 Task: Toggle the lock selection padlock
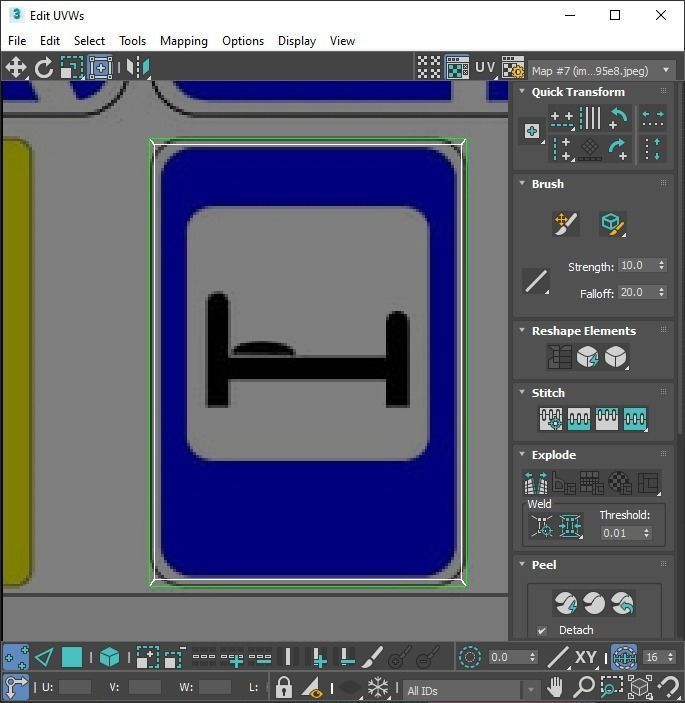point(284,687)
